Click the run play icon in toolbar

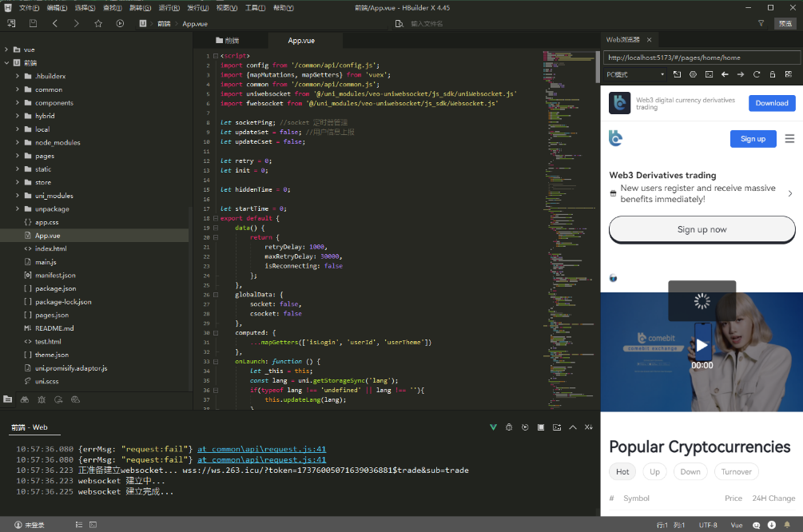point(120,23)
